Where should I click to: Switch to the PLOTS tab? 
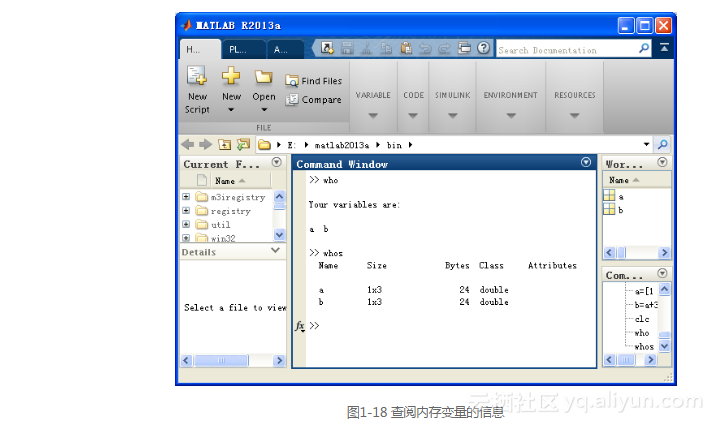point(243,50)
